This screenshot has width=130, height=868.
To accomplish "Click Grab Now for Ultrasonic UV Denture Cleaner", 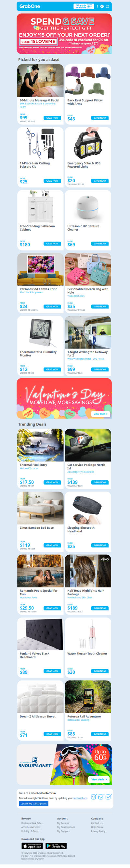I will pos(100,244).
